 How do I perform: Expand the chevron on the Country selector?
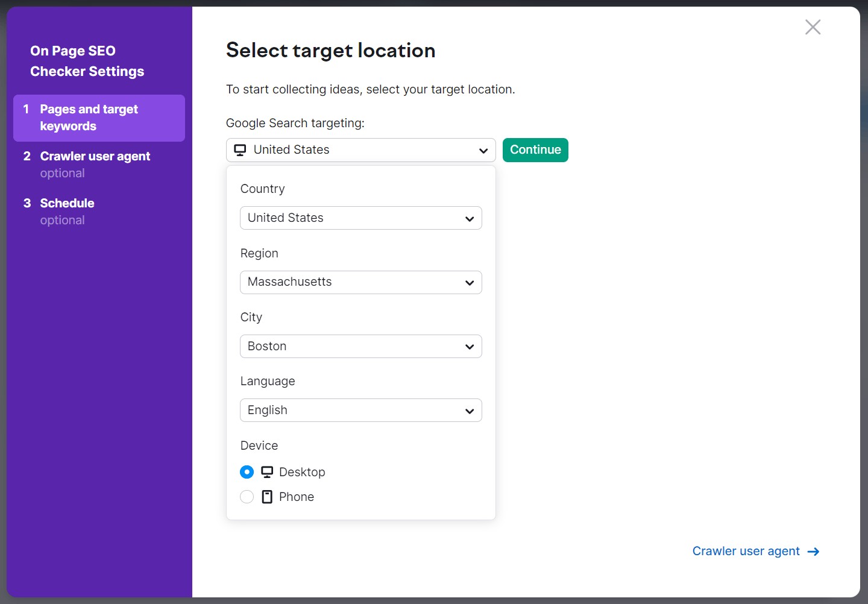coord(470,218)
